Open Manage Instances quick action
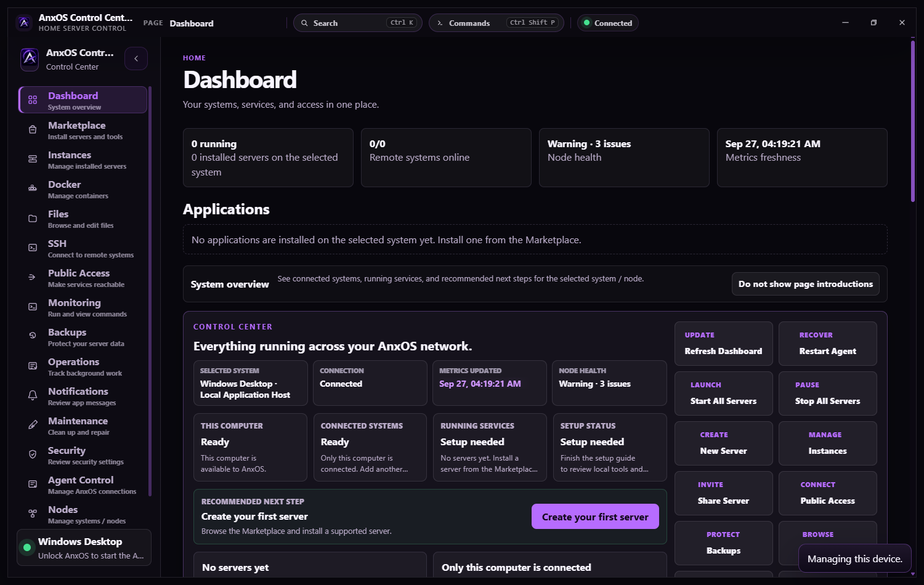 coord(828,443)
